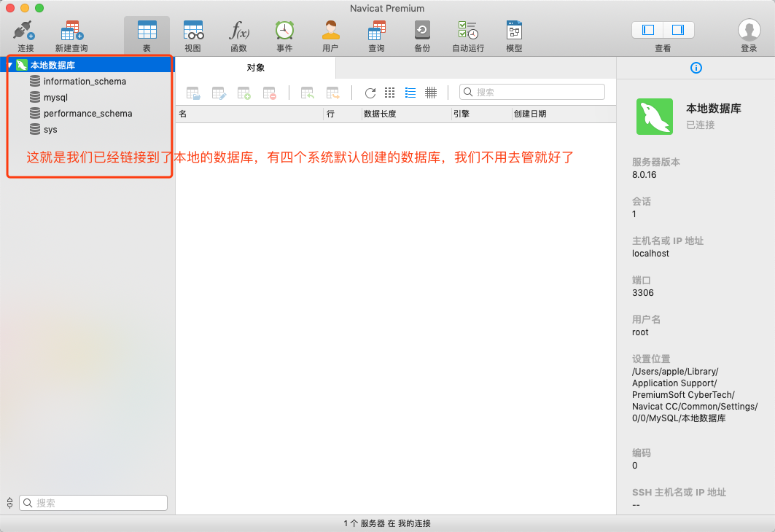Minimize the Navicat Premium window
Screen dimensions: 775x532
pyautogui.click(x=25, y=8)
